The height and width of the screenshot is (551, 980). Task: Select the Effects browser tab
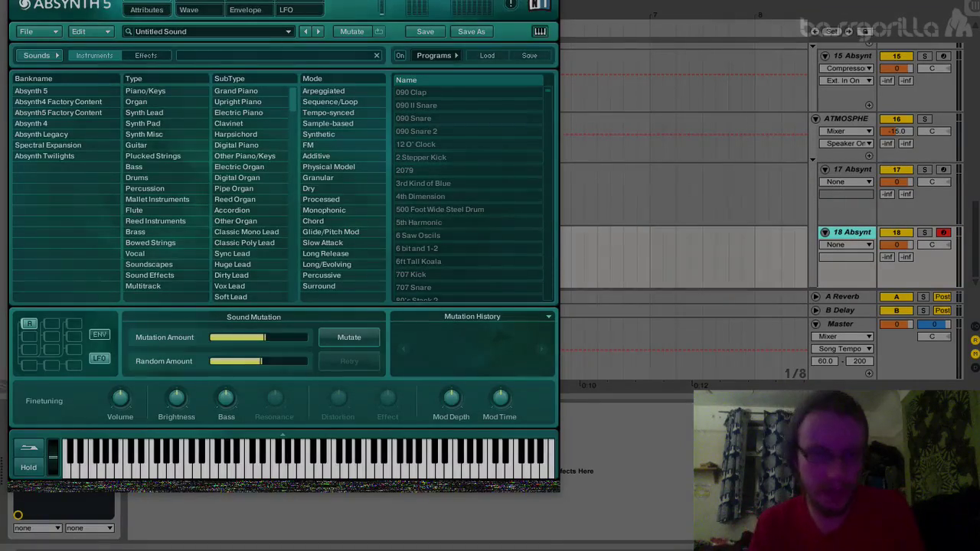tap(145, 55)
